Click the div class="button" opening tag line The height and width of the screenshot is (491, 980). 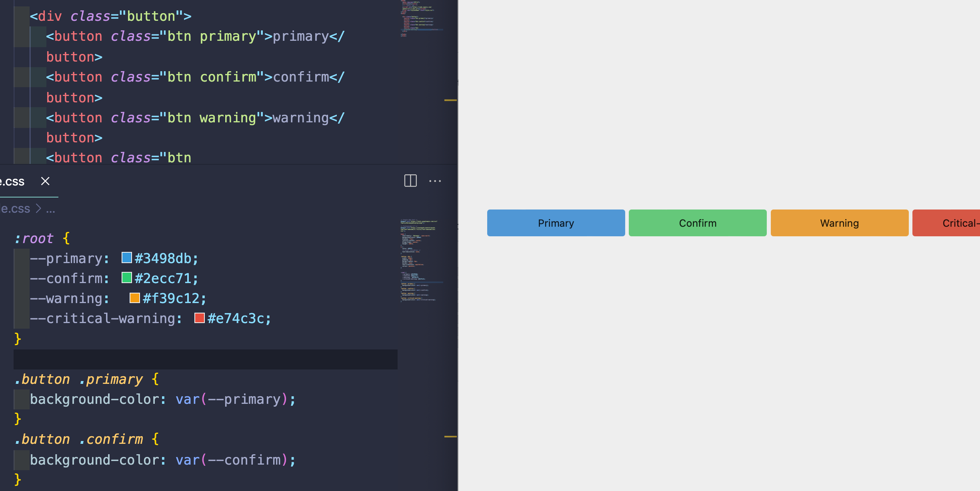(110, 16)
